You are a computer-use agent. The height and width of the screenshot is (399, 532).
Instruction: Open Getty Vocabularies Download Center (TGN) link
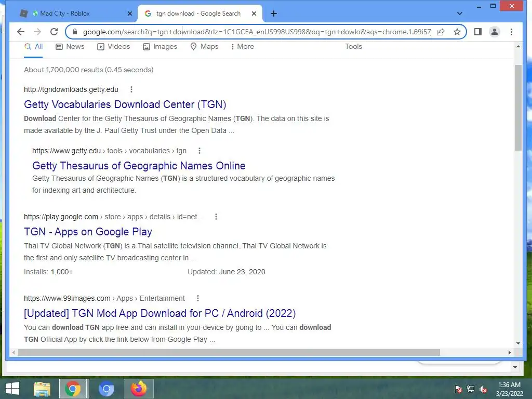click(125, 104)
